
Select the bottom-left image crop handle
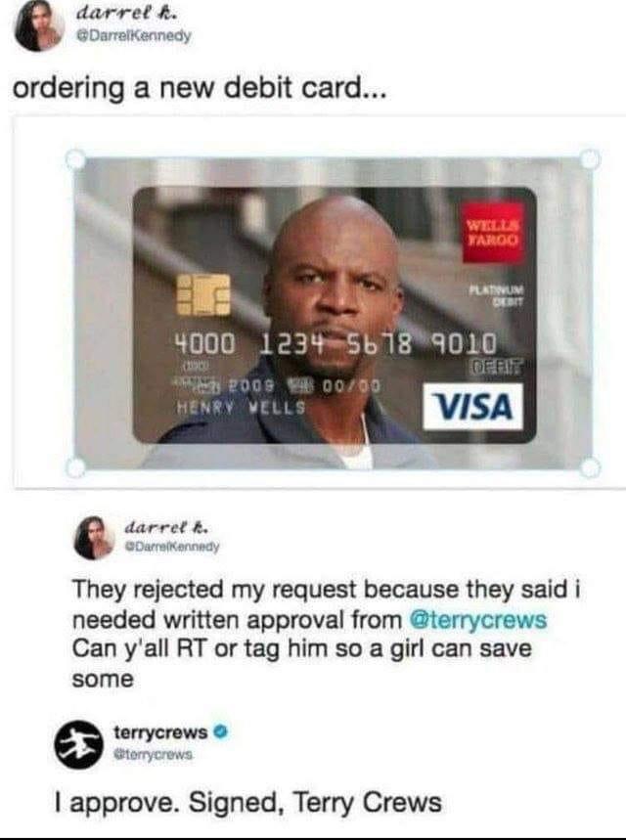pos(75,467)
